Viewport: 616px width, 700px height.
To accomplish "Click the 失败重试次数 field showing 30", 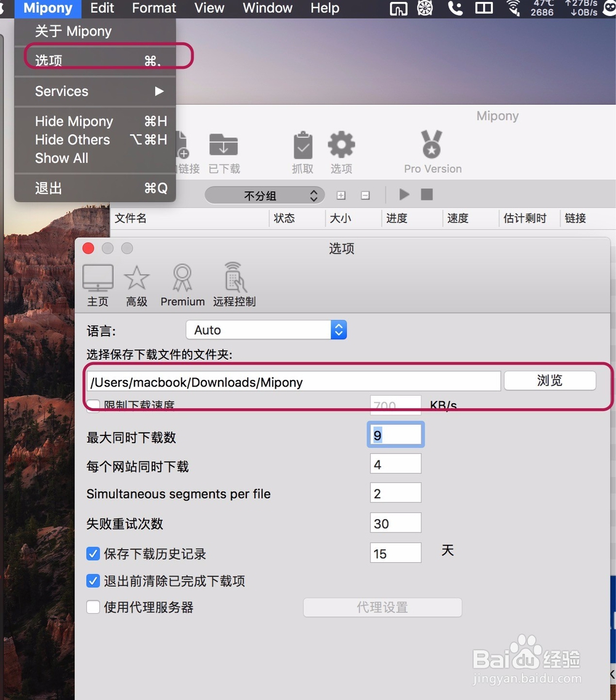I will [395, 523].
